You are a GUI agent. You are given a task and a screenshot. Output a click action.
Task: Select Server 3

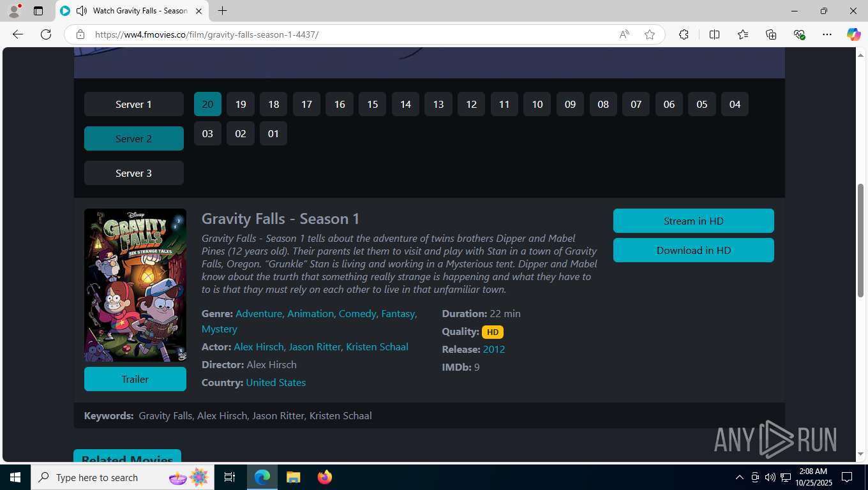134,173
